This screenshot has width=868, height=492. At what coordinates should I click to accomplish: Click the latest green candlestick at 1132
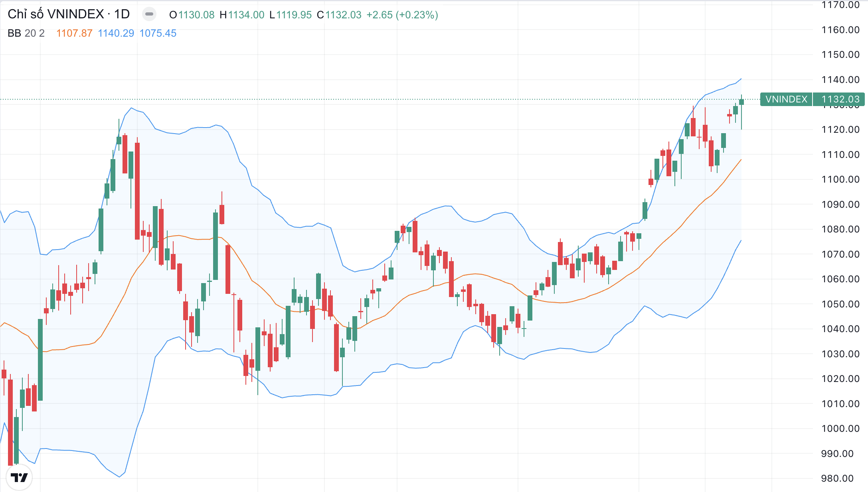[741, 102]
